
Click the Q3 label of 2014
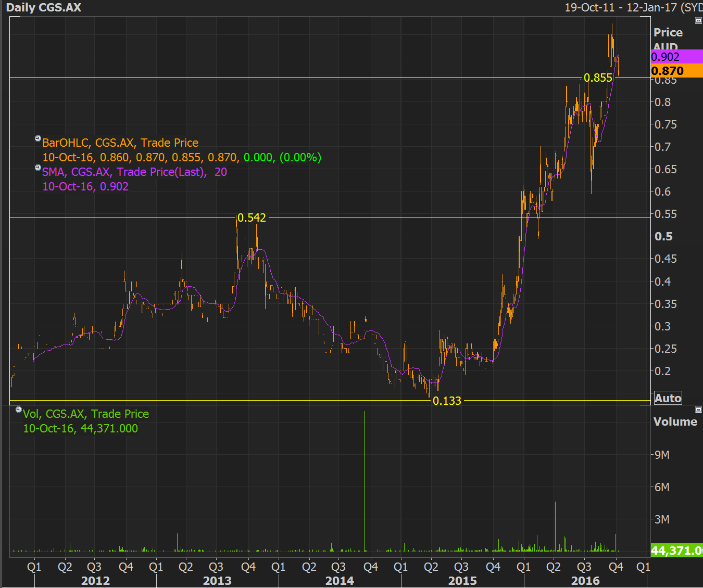(338, 567)
